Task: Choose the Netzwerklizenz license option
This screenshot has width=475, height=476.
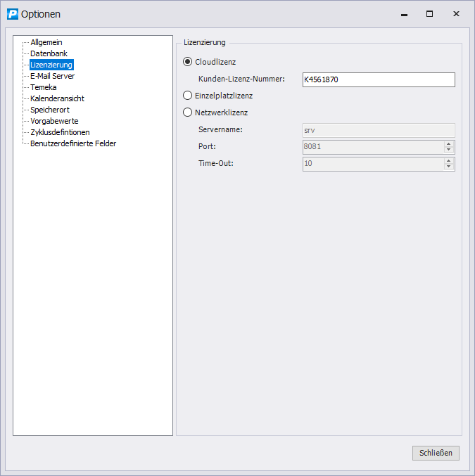Action: (187, 112)
